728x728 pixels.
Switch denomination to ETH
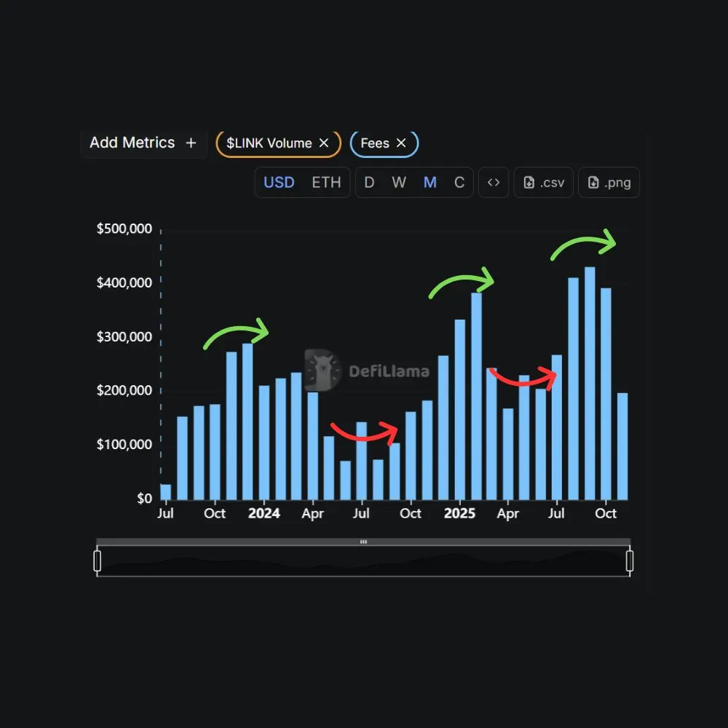coord(326,183)
